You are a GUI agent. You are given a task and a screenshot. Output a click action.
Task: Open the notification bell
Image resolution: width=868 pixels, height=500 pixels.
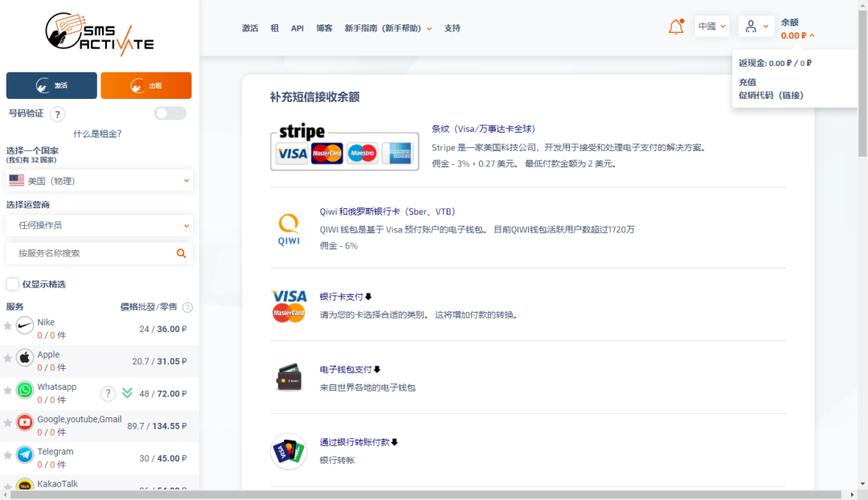point(675,26)
